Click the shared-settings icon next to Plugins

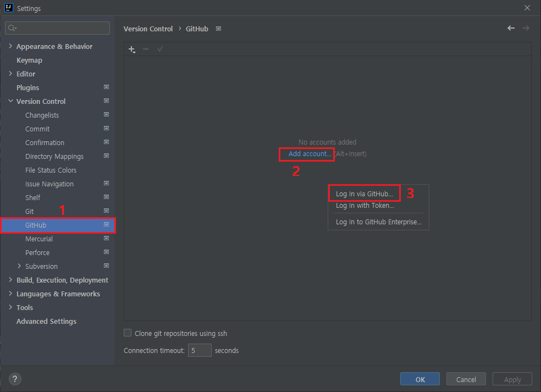(x=106, y=87)
